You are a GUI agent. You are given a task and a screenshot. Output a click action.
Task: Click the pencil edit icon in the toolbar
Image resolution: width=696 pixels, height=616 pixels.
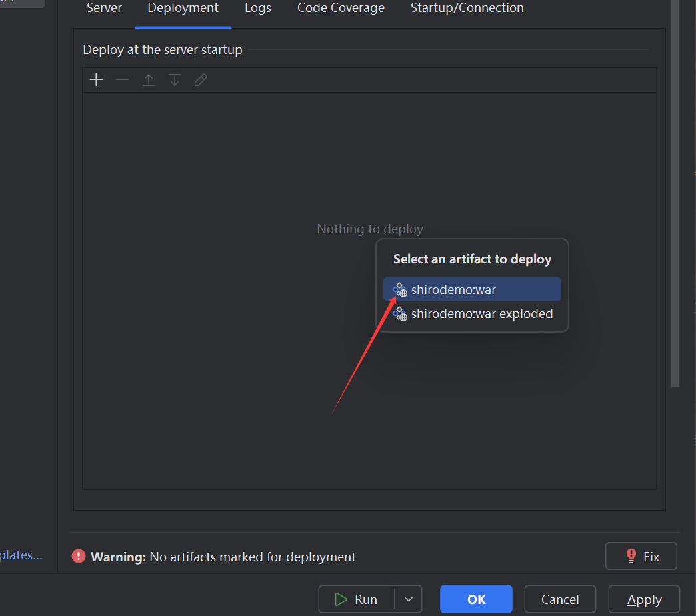click(200, 80)
